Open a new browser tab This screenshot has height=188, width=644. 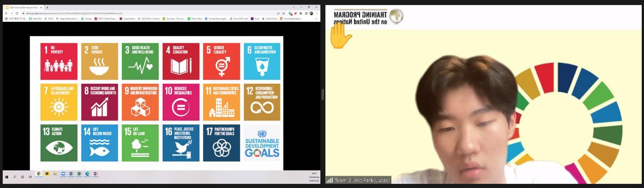coord(47,8)
